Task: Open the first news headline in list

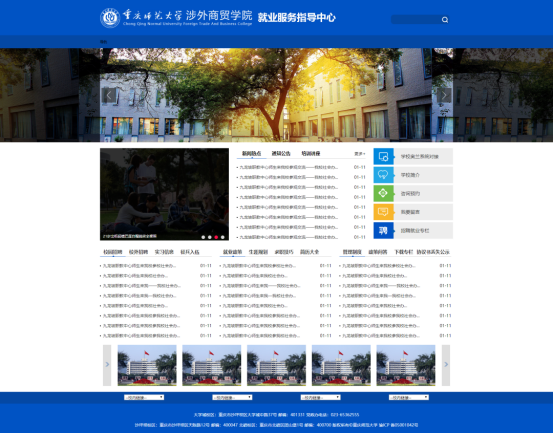Action: click(288, 167)
